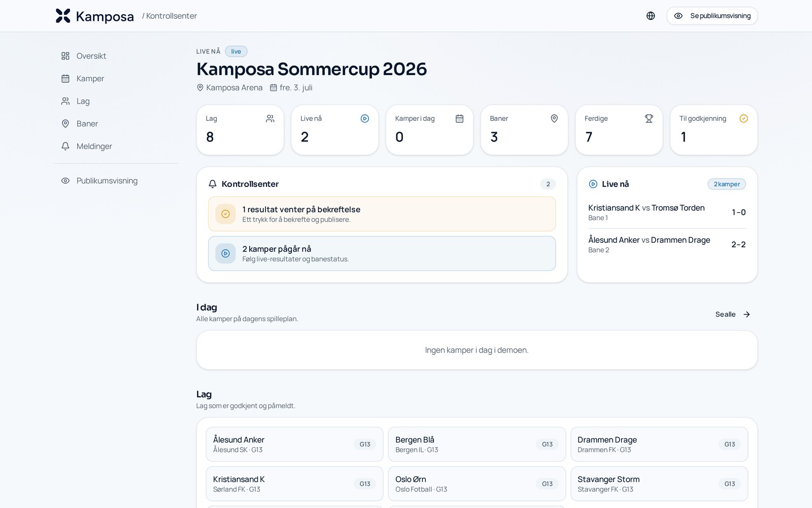Click the 2-2 score

click(738, 244)
